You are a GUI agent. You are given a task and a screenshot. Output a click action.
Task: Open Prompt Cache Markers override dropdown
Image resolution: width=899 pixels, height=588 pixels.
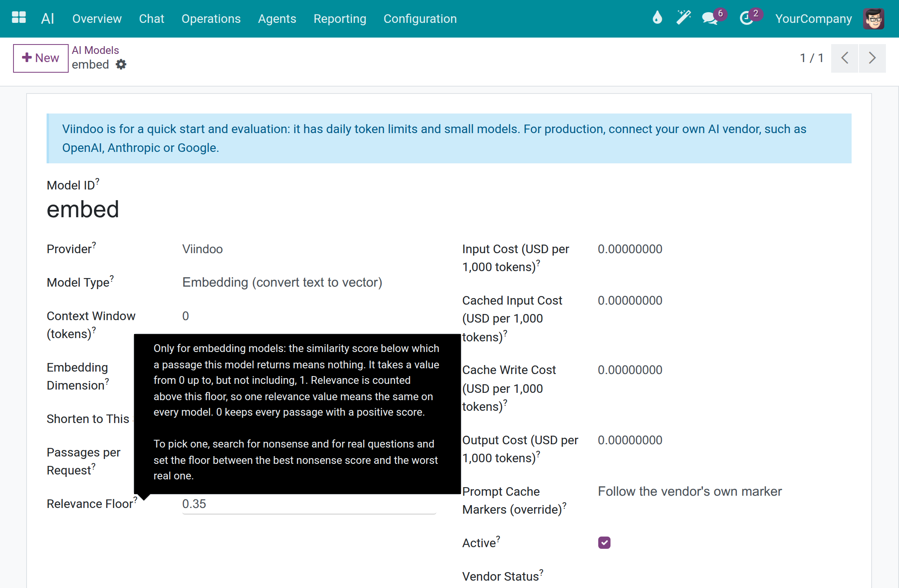click(725, 491)
